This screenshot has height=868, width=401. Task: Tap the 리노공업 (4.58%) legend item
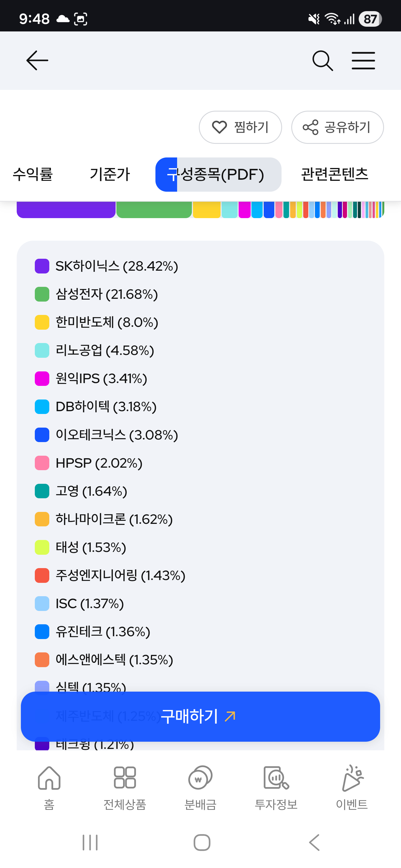click(104, 351)
